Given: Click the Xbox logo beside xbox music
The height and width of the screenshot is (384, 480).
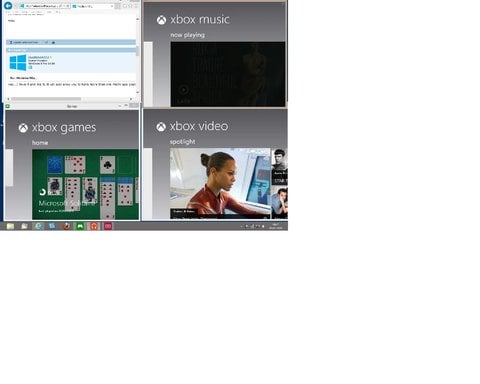Looking at the screenshot, I should coord(162,20).
